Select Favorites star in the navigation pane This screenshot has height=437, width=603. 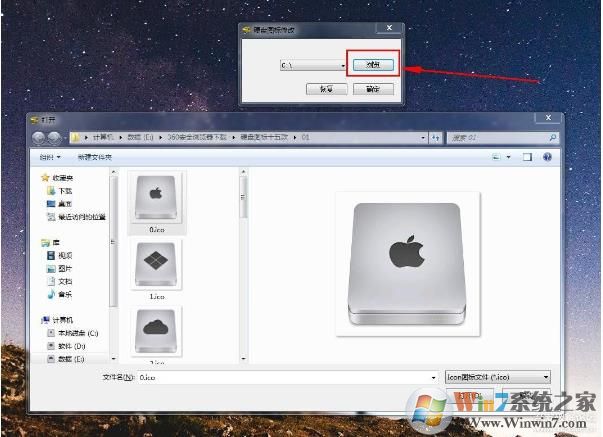[57, 178]
